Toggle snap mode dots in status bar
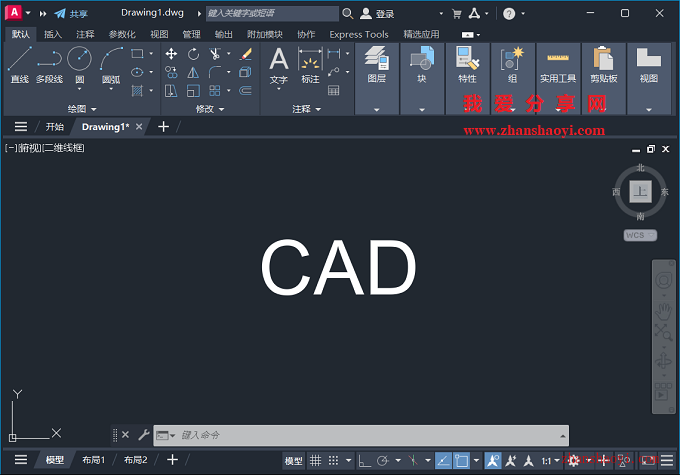The height and width of the screenshot is (475, 680). tap(333, 461)
